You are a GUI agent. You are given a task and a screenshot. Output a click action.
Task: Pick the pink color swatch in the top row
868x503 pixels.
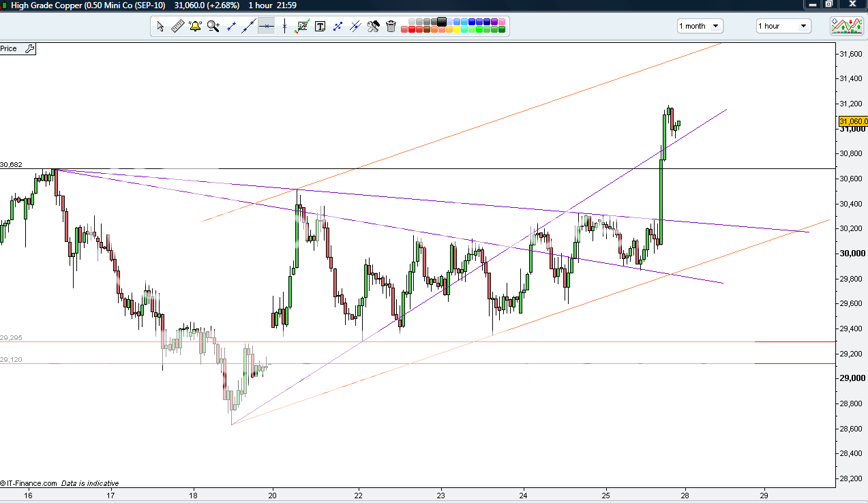tap(502, 22)
